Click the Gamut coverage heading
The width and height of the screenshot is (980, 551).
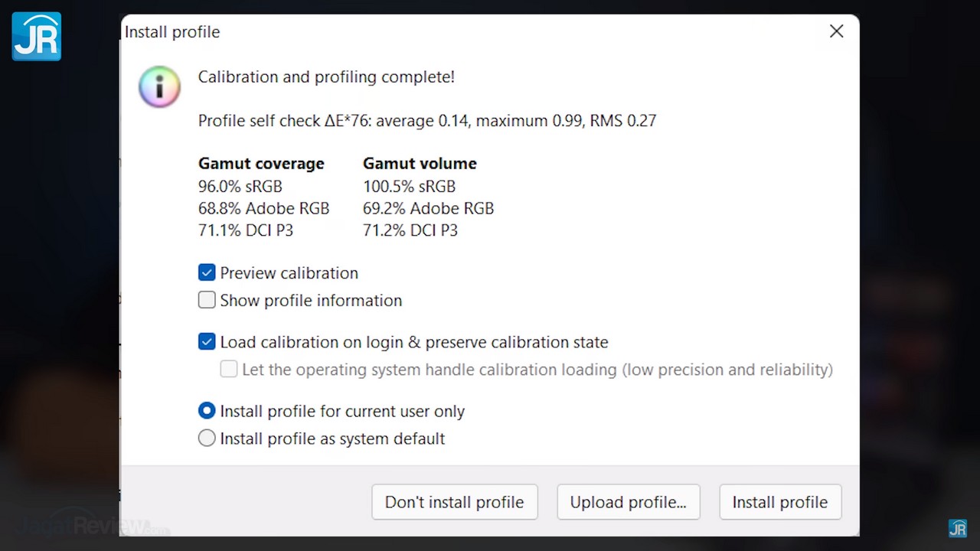[261, 164]
